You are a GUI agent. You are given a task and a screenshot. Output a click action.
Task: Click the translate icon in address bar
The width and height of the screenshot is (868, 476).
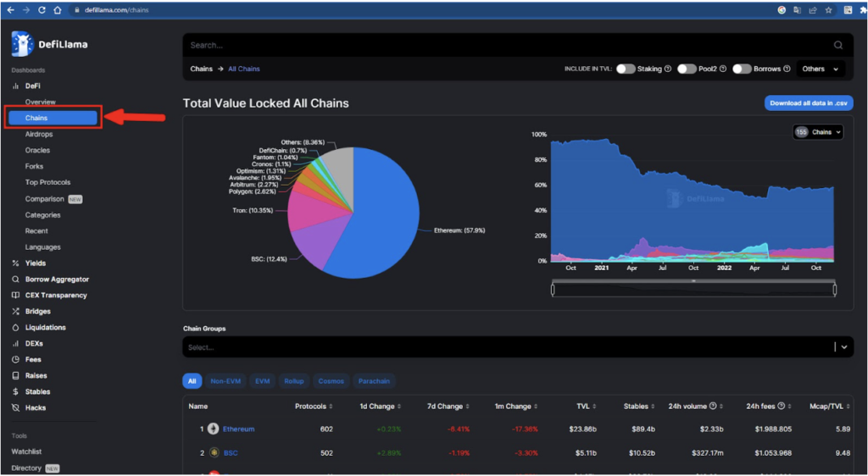(x=798, y=10)
